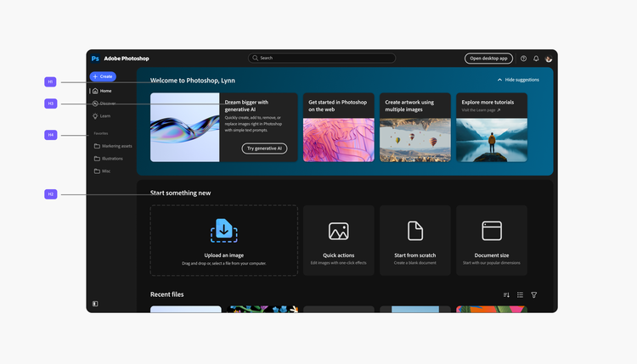
Task: Click the Welcome to Photoshop, Lynn heading
Action: click(193, 81)
